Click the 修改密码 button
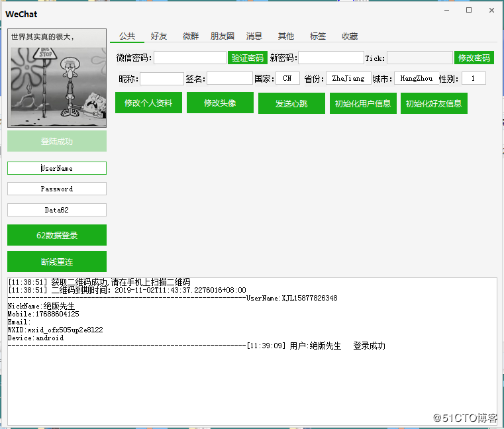 [474, 58]
